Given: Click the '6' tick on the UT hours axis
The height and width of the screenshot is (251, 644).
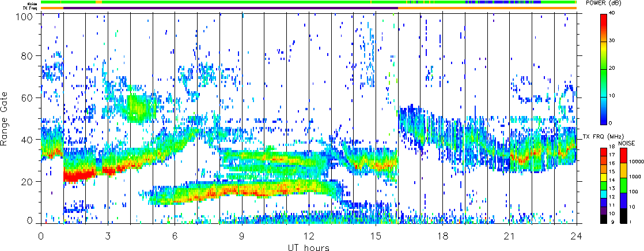Looking at the screenshot, I should pos(175,236).
